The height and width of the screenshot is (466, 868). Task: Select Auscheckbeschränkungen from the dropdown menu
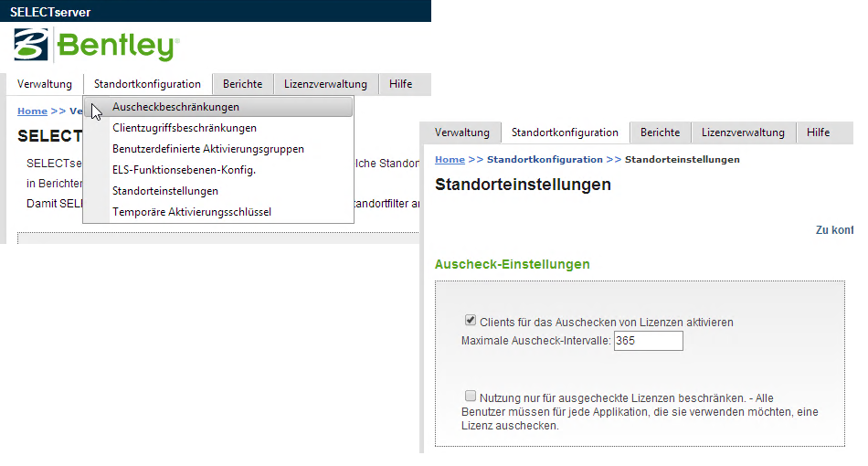click(x=218, y=107)
